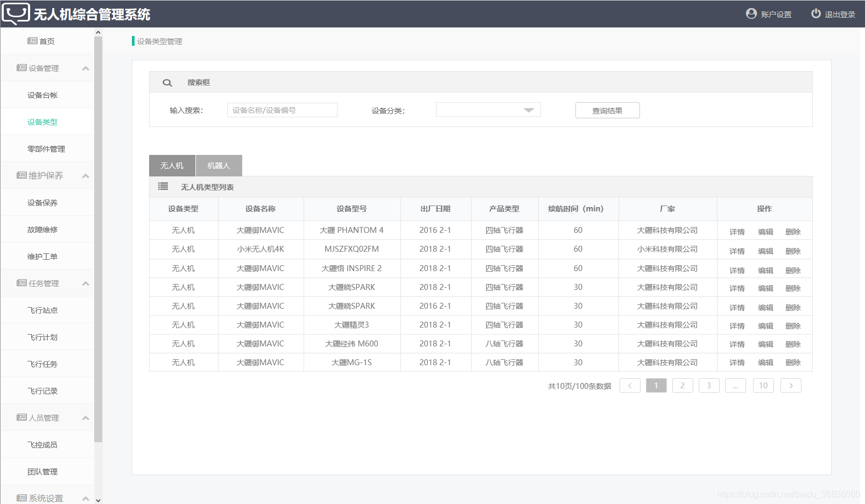
Task: Click 小米无人机4K device name cell
Action: tap(261, 249)
